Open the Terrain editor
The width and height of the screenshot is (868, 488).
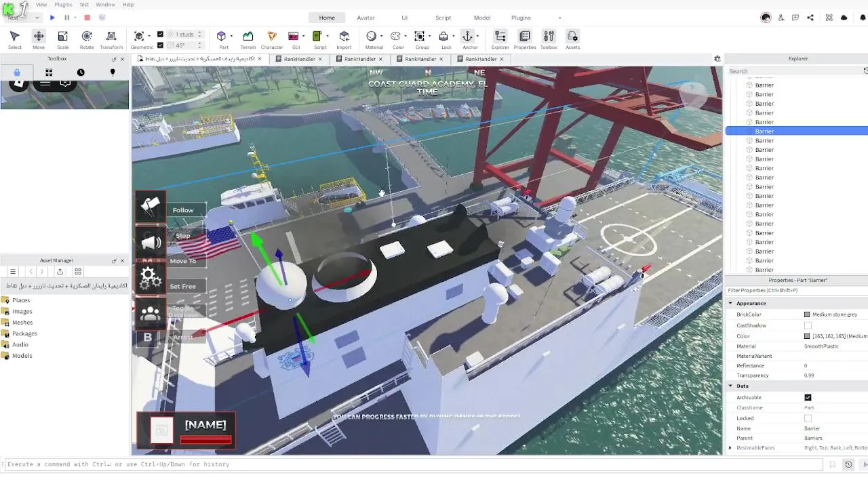click(x=248, y=40)
